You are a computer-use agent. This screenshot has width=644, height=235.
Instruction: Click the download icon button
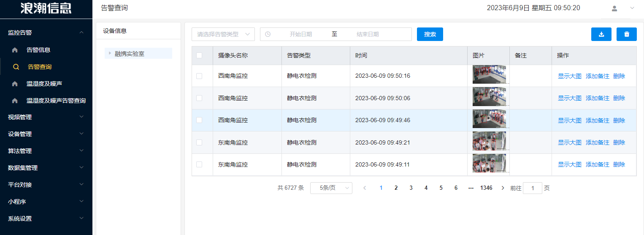[601, 34]
